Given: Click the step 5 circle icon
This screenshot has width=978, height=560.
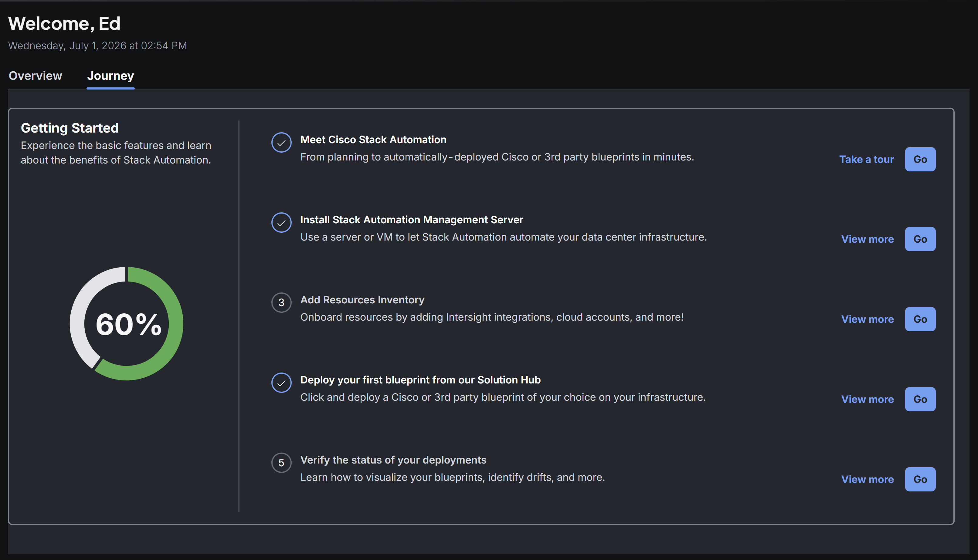Looking at the screenshot, I should click(x=281, y=463).
